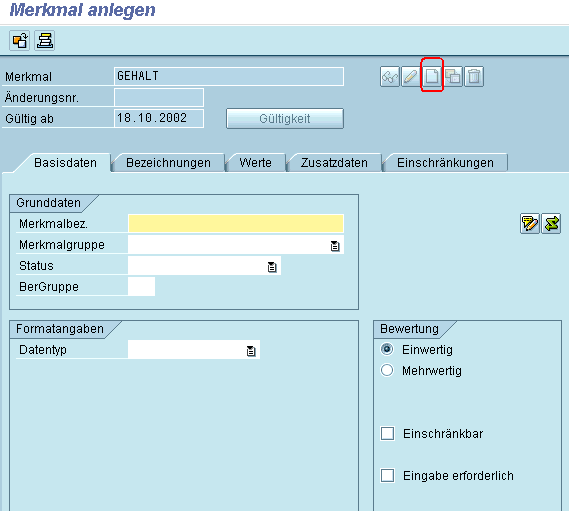Click the Gültigkeit button
The image size is (569, 511).
(285, 119)
